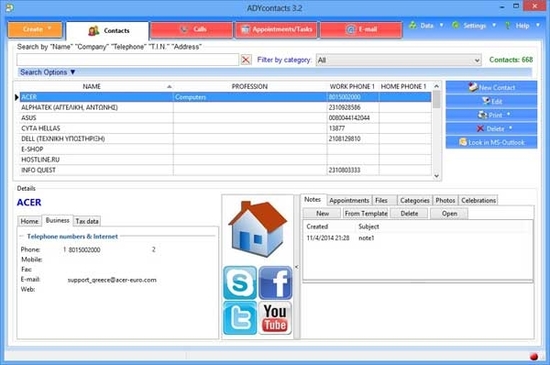Click the contacts list scrollbar thumb
The width and height of the screenshot is (550, 365).
(x=436, y=99)
